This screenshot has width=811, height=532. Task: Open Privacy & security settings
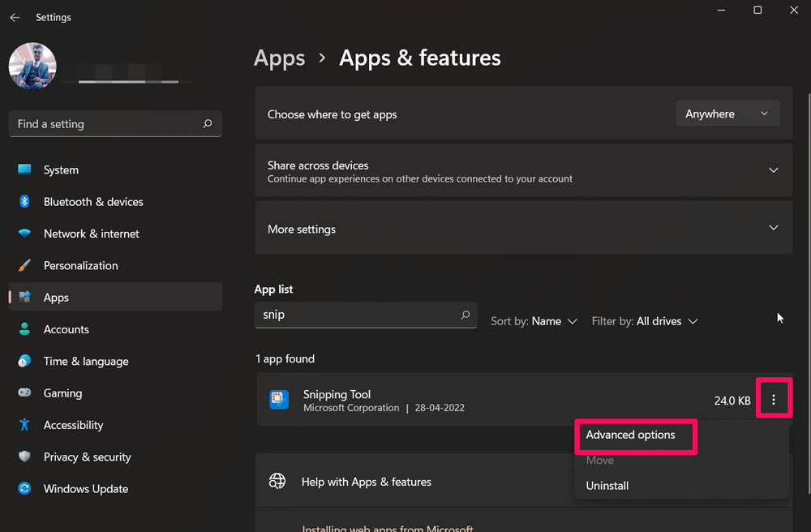coord(87,457)
